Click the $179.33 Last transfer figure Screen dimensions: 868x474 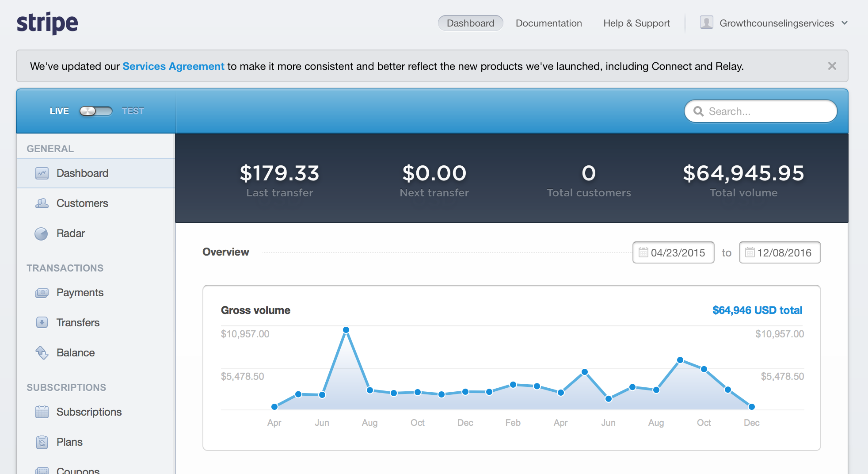point(279,173)
